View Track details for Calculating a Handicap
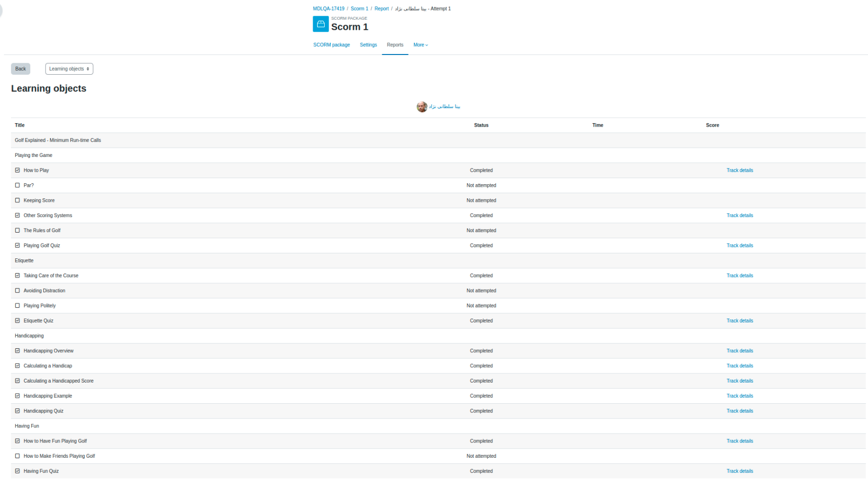 click(740, 366)
